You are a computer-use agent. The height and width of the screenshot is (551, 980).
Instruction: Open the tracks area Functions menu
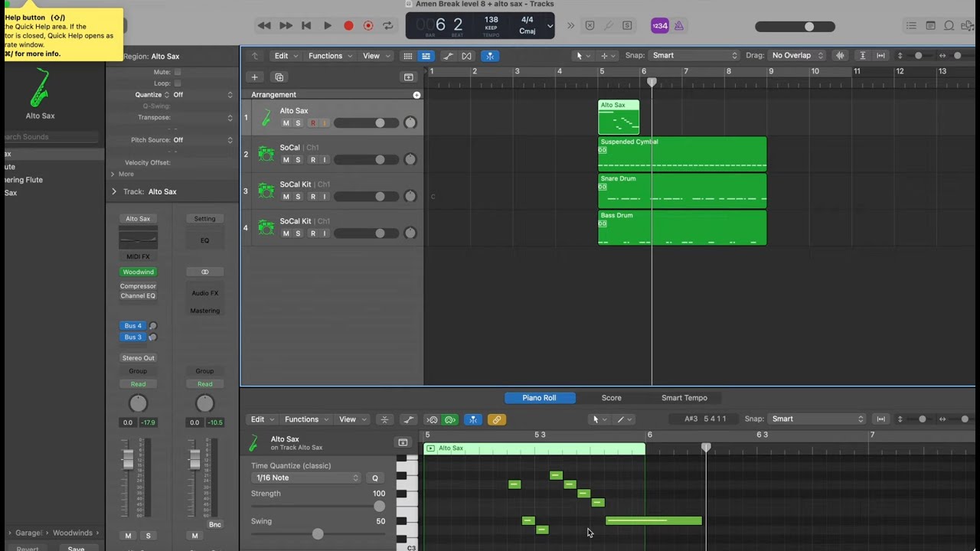pyautogui.click(x=330, y=56)
